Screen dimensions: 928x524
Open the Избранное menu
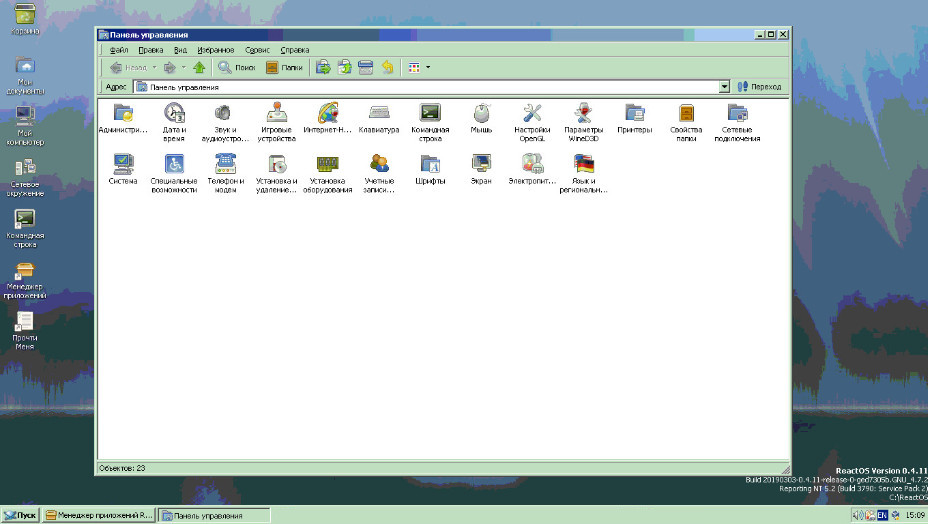pyautogui.click(x=215, y=50)
